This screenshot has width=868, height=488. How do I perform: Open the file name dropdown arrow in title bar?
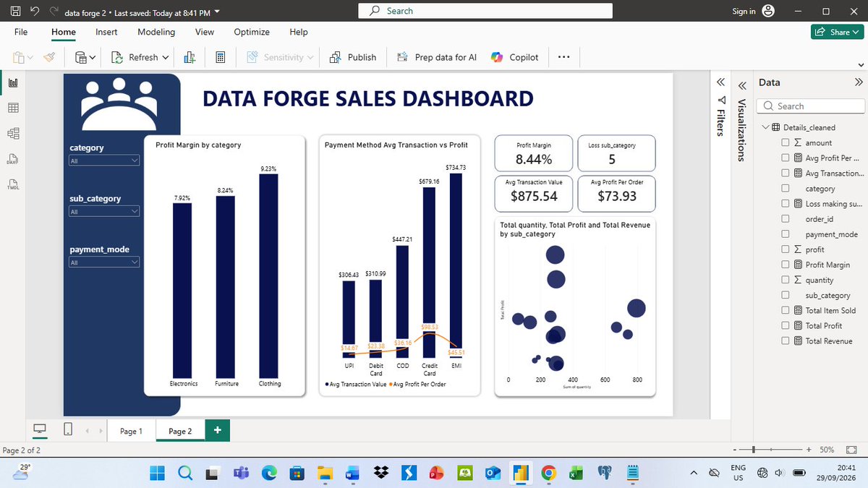[218, 12]
